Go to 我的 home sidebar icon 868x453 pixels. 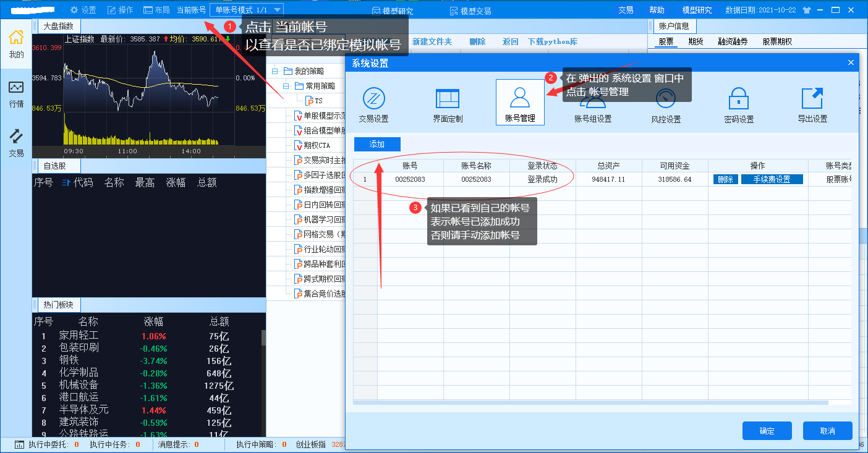pos(16,43)
